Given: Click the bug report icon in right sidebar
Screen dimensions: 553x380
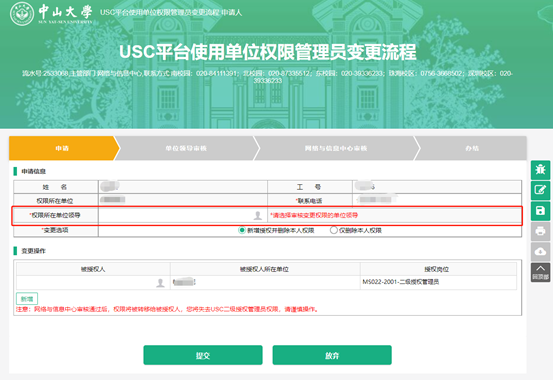Looking at the screenshot, I should (x=540, y=170).
